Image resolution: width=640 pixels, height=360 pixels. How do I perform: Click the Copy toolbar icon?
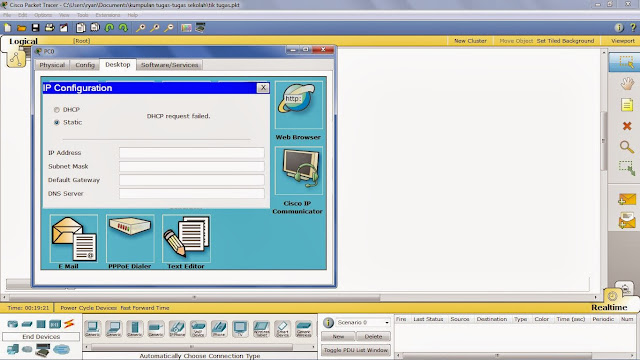click(x=81, y=28)
